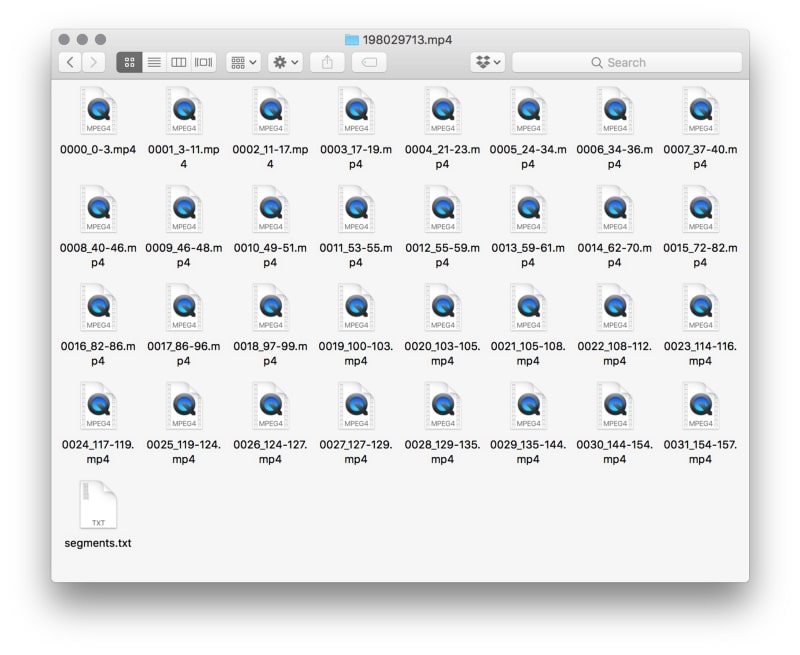This screenshot has height=655, width=800.
Task: Select file 0004_21-23.mp4 icon
Action: coord(442,111)
